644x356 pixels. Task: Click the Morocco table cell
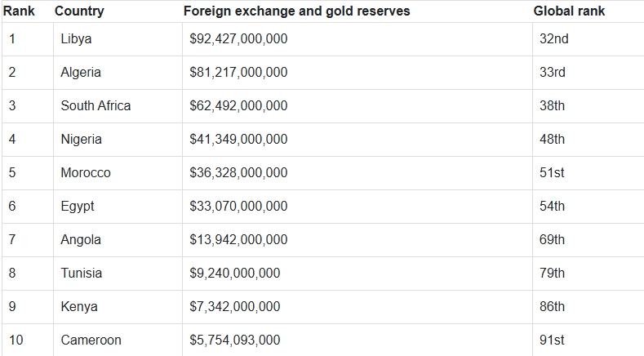coord(86,173)
